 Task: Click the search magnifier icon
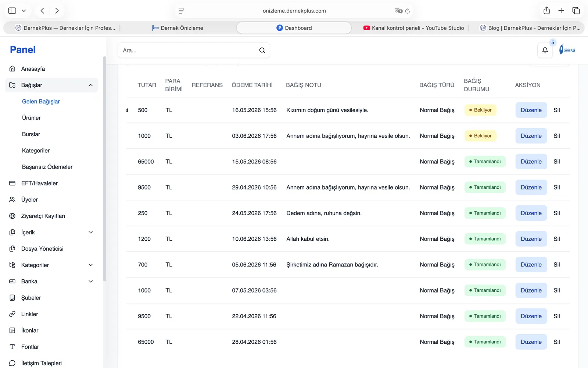pos(262,50)
